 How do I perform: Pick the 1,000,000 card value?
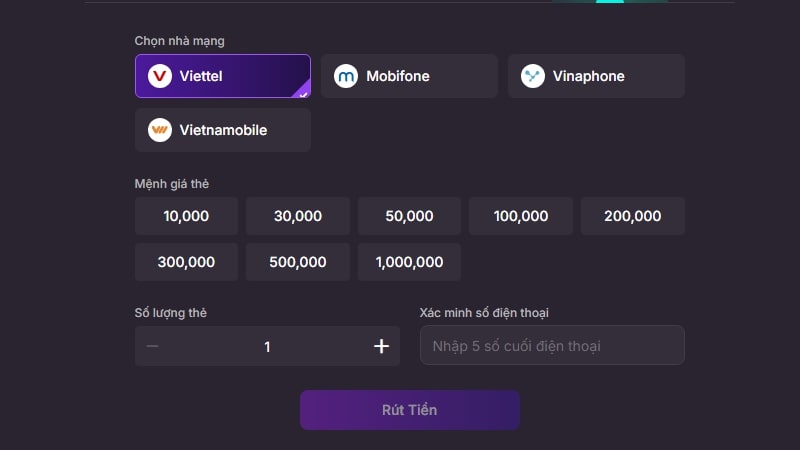pyautogui.click(x=409, y=262)
